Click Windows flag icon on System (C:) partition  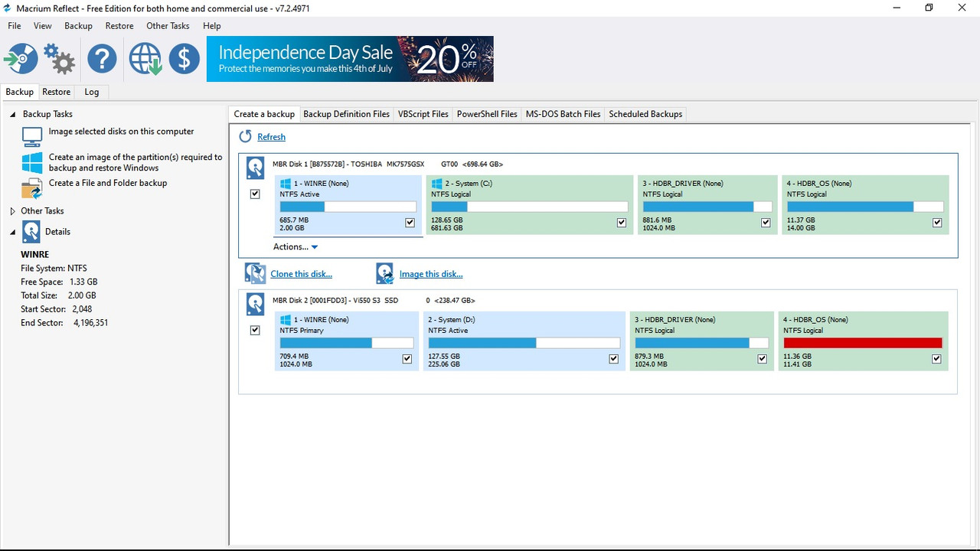coord(437,184)
